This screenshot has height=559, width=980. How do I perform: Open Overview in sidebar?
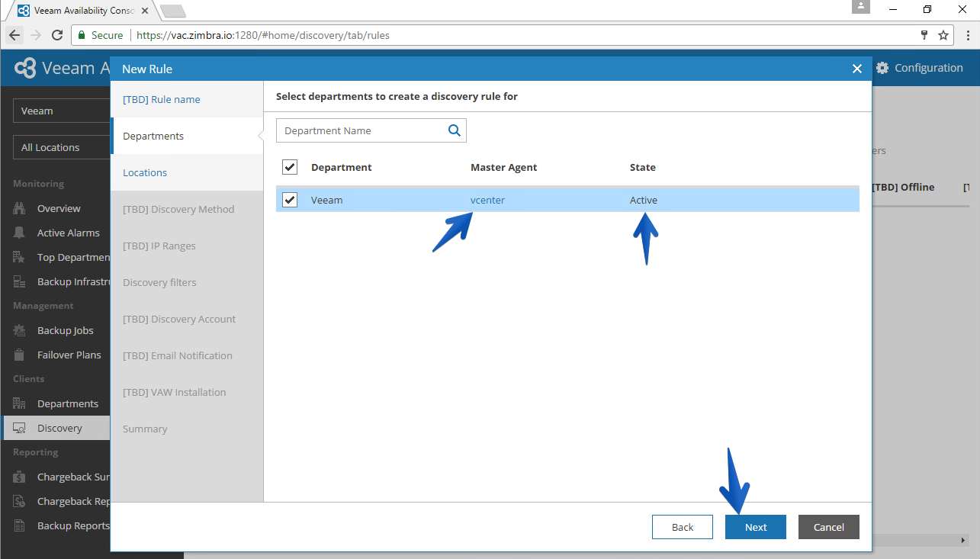click(x=59, y=208)
